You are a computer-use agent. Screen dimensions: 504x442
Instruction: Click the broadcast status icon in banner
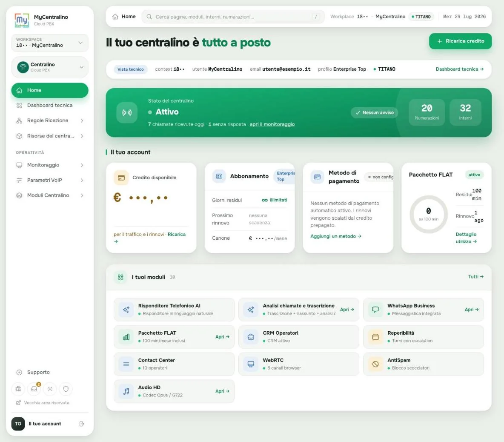click(x=127, y=112)
